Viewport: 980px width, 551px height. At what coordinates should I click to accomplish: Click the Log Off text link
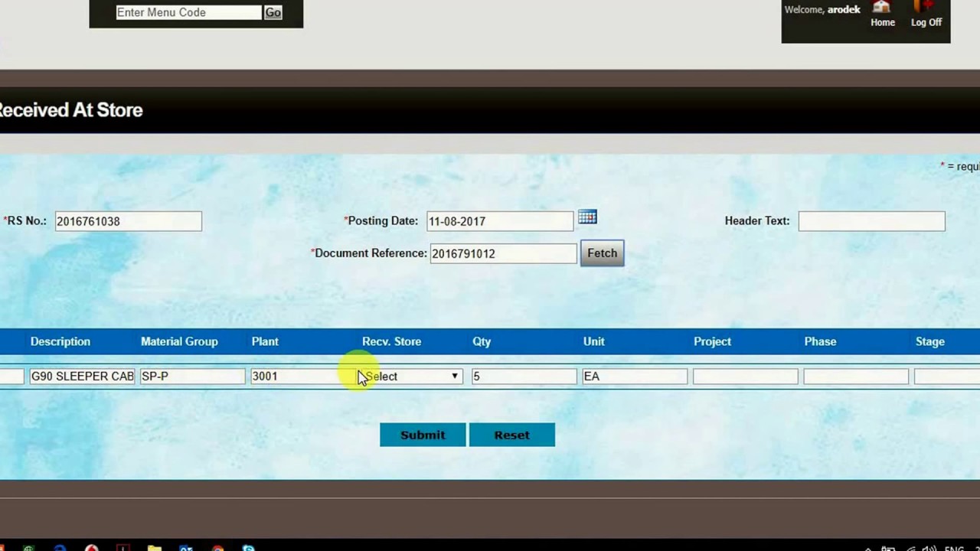926,22
